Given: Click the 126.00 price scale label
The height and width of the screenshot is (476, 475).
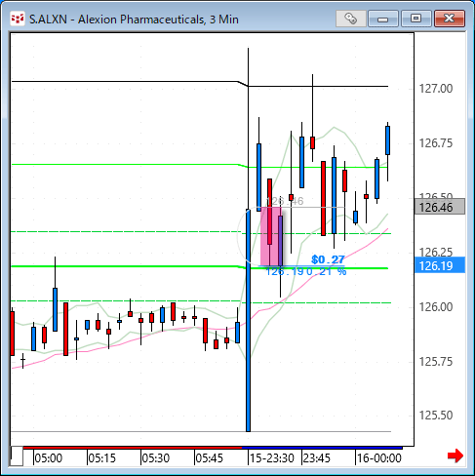Looking at the screenshot, I should [x=436, y=306].
